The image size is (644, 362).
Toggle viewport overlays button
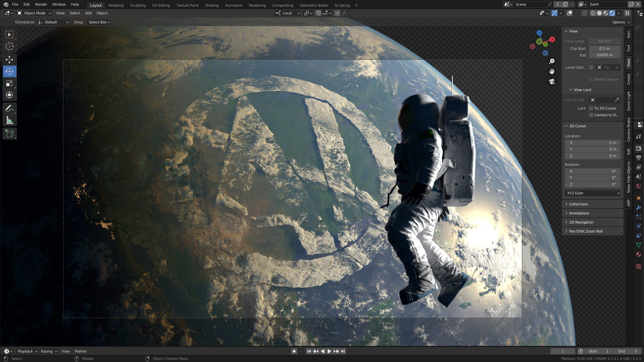pyautogui.click(x=570, y=13)
